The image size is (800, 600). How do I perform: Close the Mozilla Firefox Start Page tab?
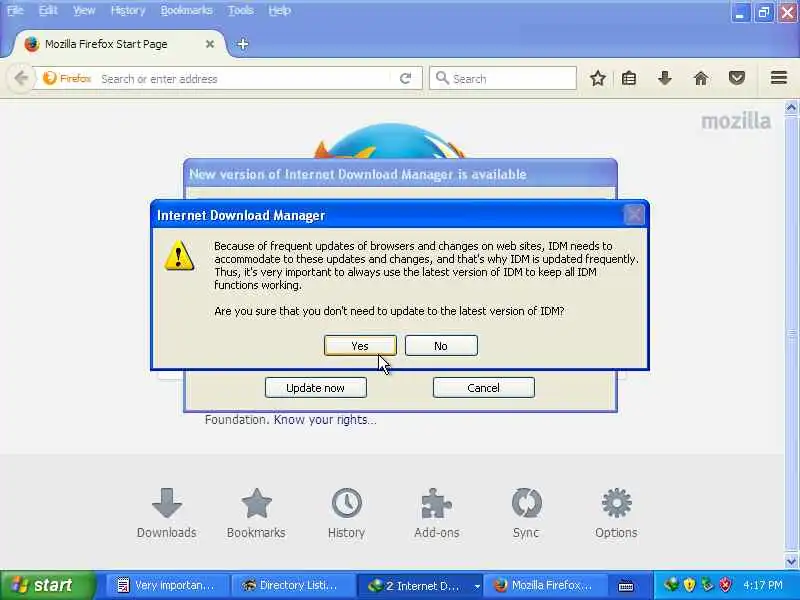click(210, 44)
